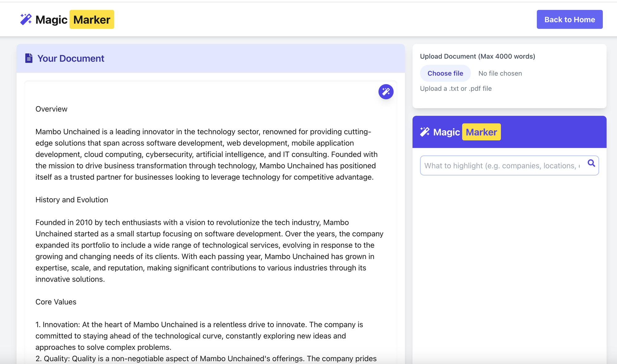Click the wand icon in the Magic Marker panel

click(x=425, y=132)
